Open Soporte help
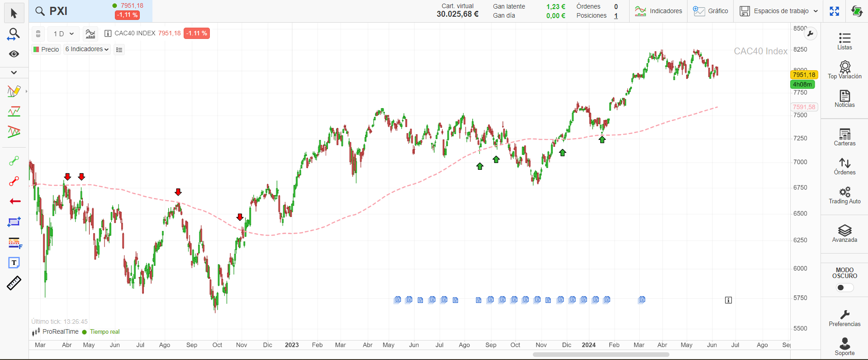 (x=844, y=347)
